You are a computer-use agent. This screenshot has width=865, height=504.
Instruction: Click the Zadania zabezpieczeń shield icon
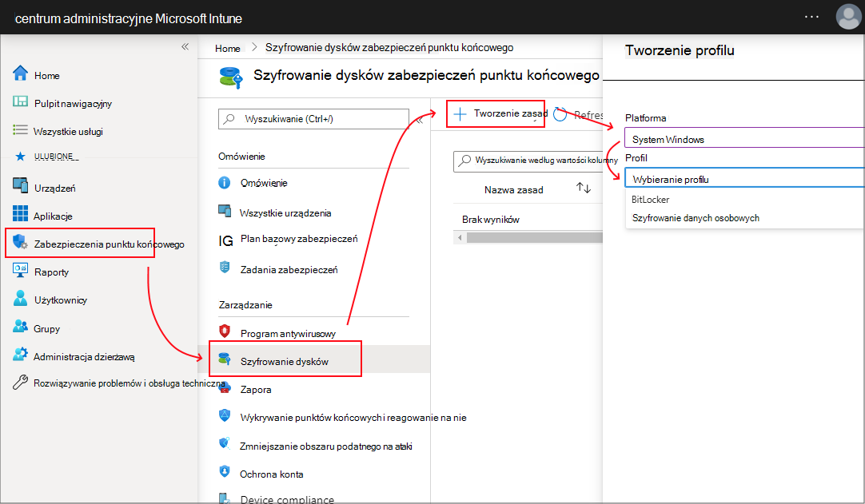[225, 268]
